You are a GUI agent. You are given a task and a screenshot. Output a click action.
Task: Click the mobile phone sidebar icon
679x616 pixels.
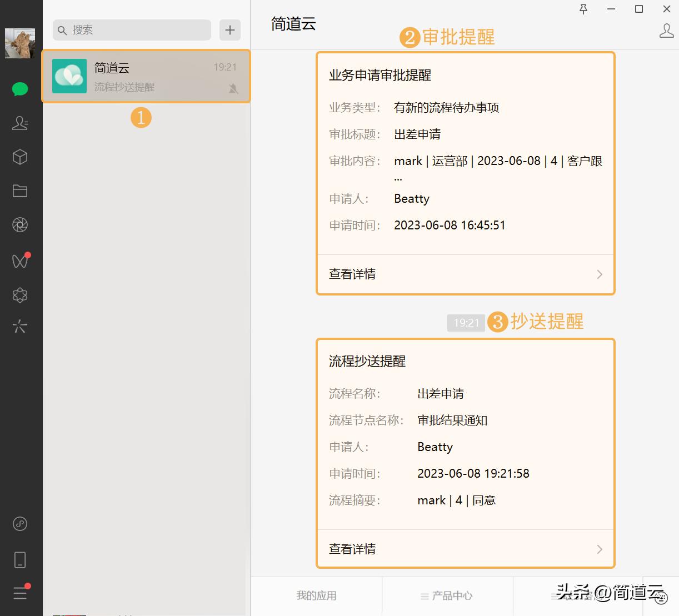pyautogui.click(x=21, y=559)
